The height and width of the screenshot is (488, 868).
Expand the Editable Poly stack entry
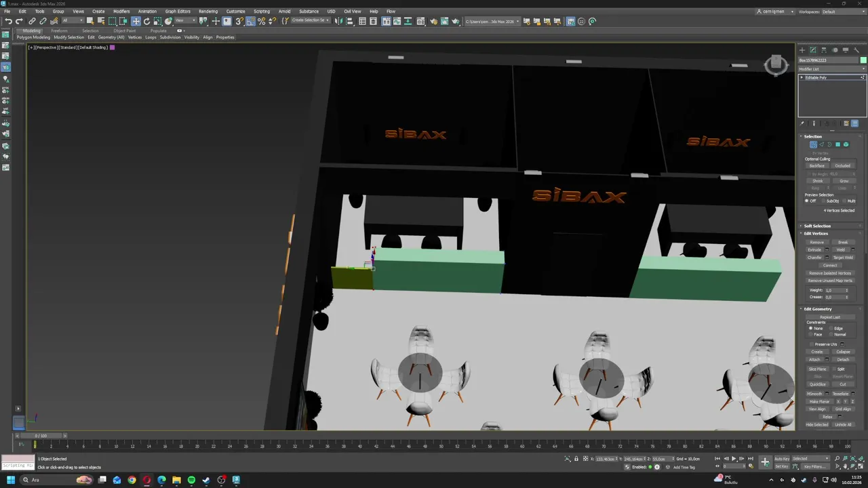(802, 77)
